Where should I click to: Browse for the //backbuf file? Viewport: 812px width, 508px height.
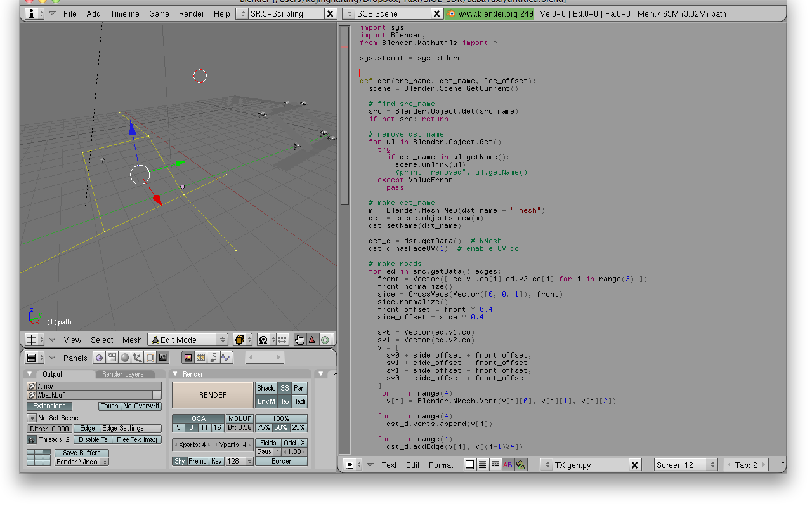(x=31, y=395)
